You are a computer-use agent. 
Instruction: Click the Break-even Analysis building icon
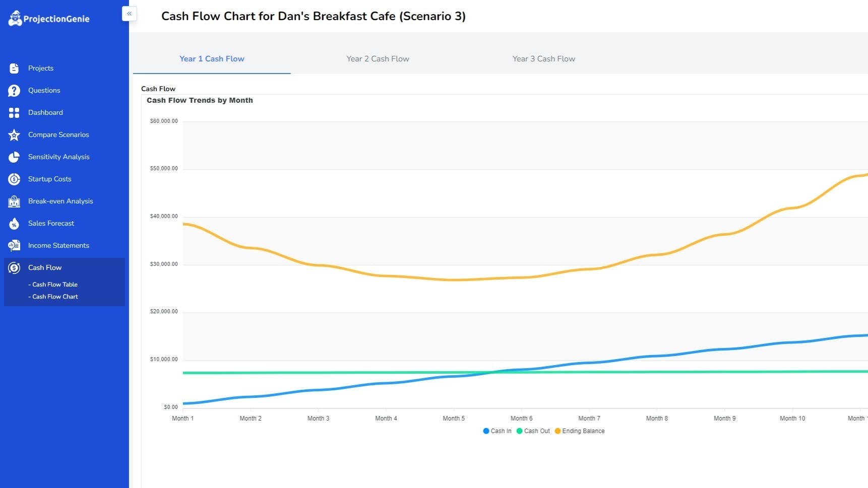tap(14, 201)
